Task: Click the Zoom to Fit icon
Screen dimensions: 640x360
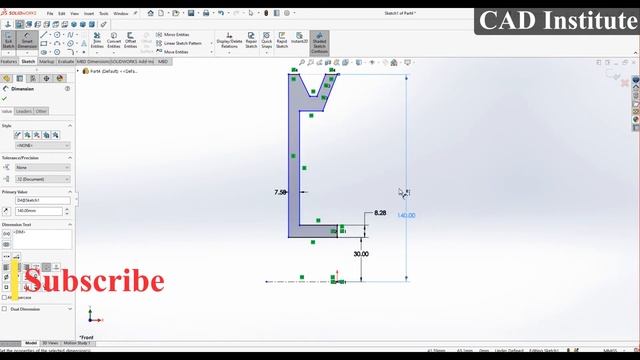Action: (302, 62)
